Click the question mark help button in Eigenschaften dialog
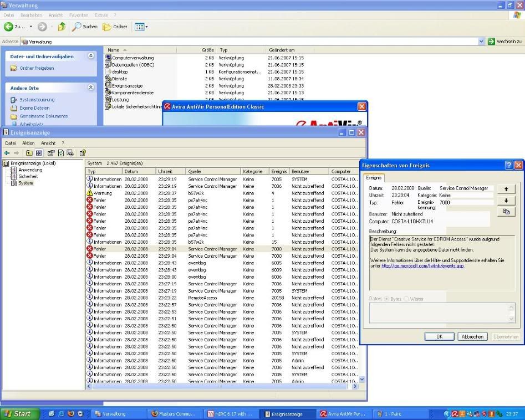This screenshot has width=525, height=420. click(508, 165)
